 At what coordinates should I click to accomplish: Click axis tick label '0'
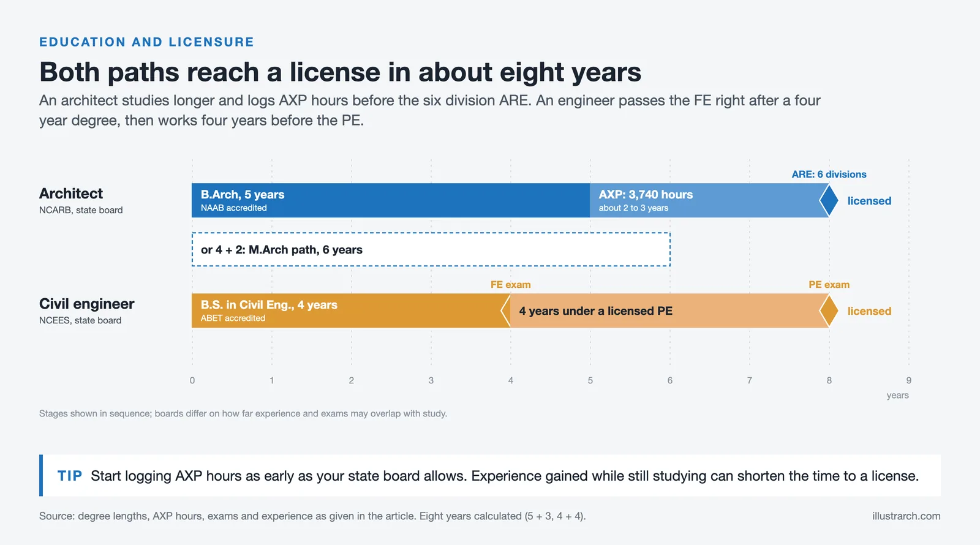click(x=192, y=380)
